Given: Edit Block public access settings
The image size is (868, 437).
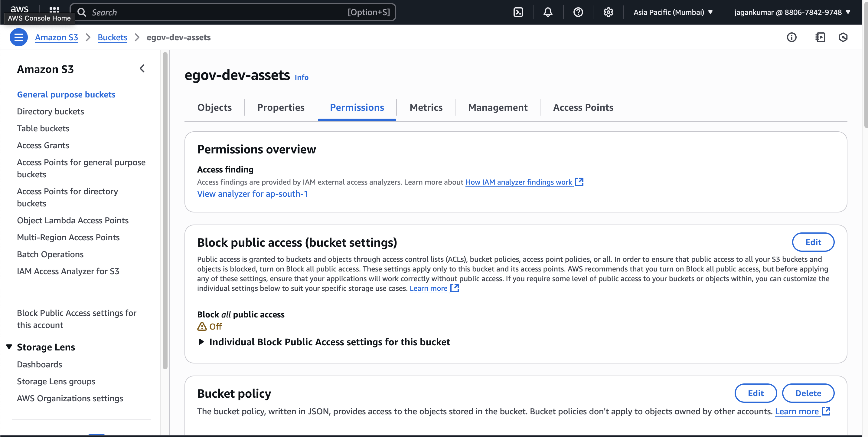Looking at the screenshot, I should pos(813,242).
